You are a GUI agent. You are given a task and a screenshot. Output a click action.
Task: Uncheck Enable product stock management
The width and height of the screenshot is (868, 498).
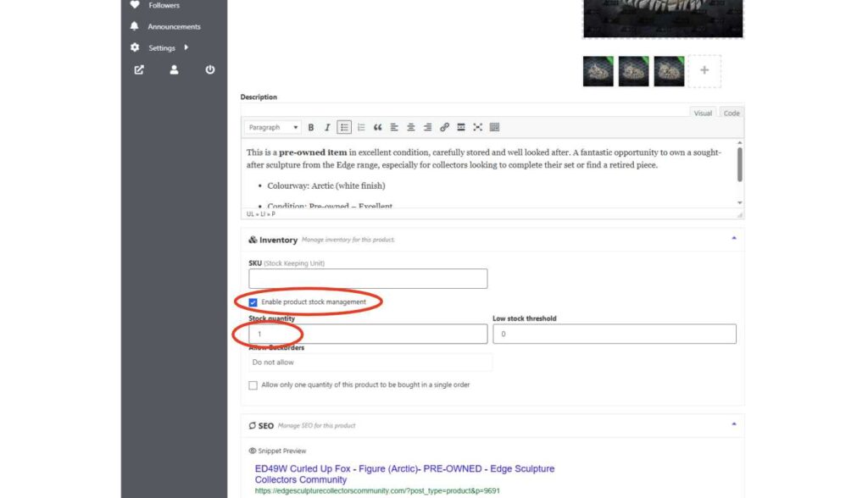pos(253,302)
